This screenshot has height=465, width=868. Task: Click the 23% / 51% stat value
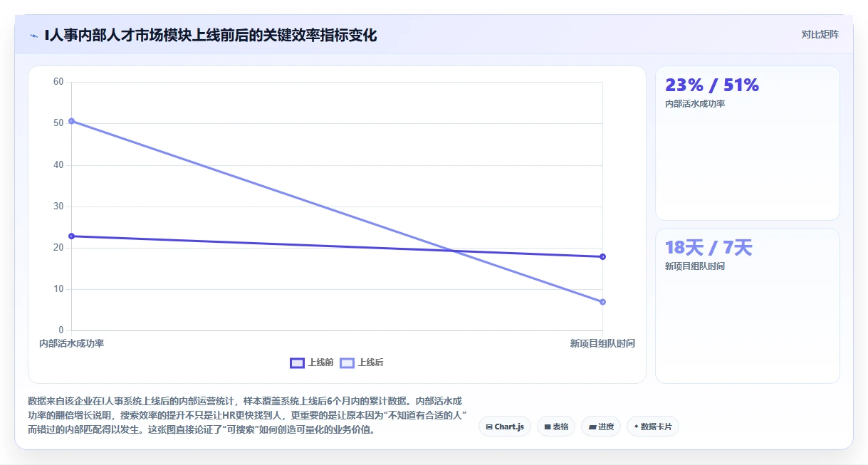coord(712,85)
